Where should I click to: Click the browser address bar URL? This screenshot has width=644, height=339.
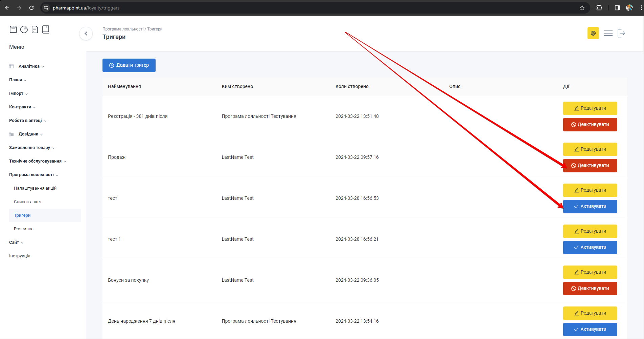coord(86,8)
